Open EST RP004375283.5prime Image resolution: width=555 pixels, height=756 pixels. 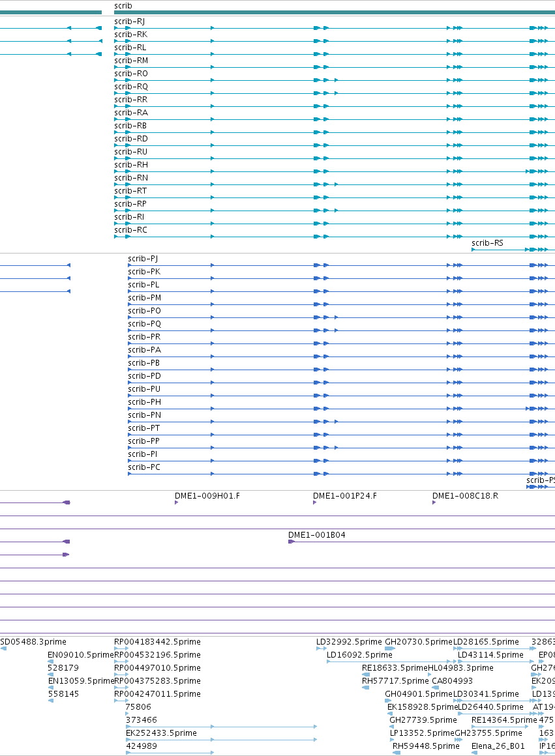click(x=157, y=681)
